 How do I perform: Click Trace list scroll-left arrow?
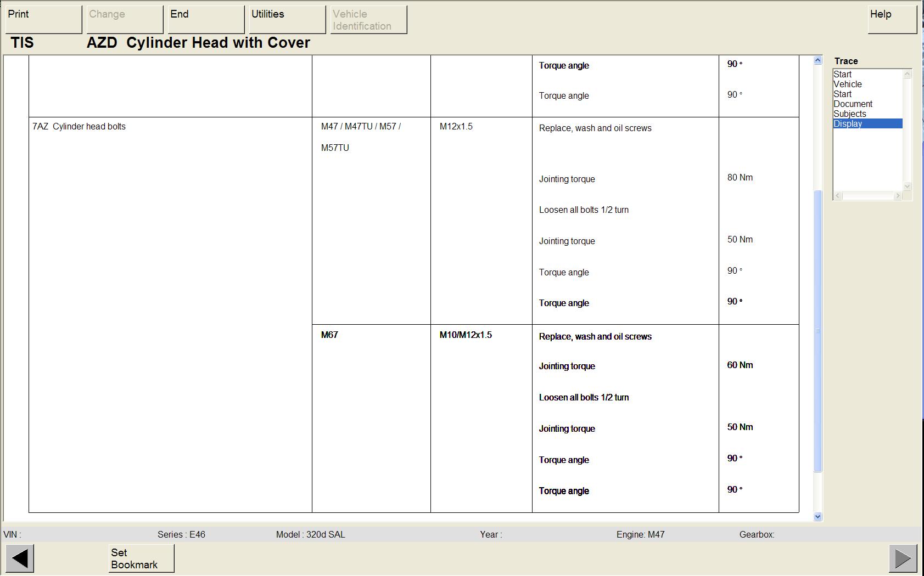[838, 195]
